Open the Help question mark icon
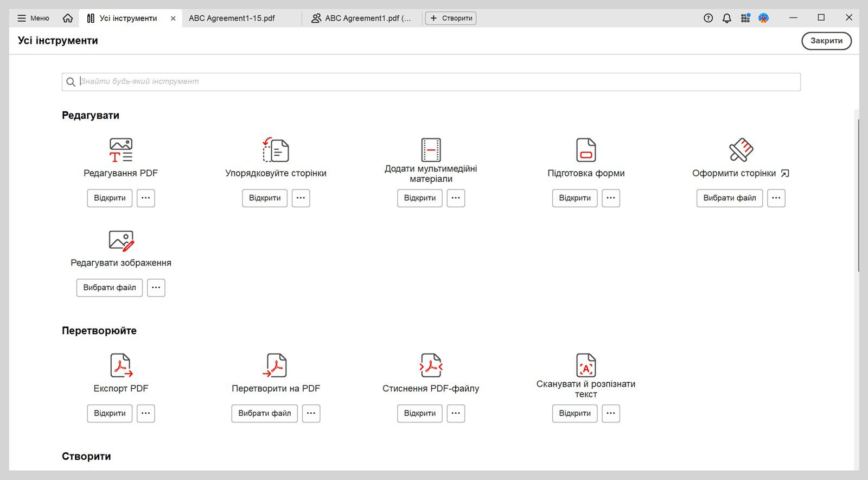The height and width of the screenshot is (480, 868). pyautogui.click(x=708, y=18)
